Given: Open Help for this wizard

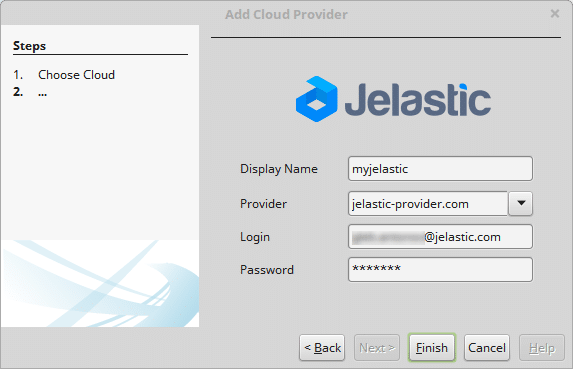Looking at the screenshot, I should 542,347.
